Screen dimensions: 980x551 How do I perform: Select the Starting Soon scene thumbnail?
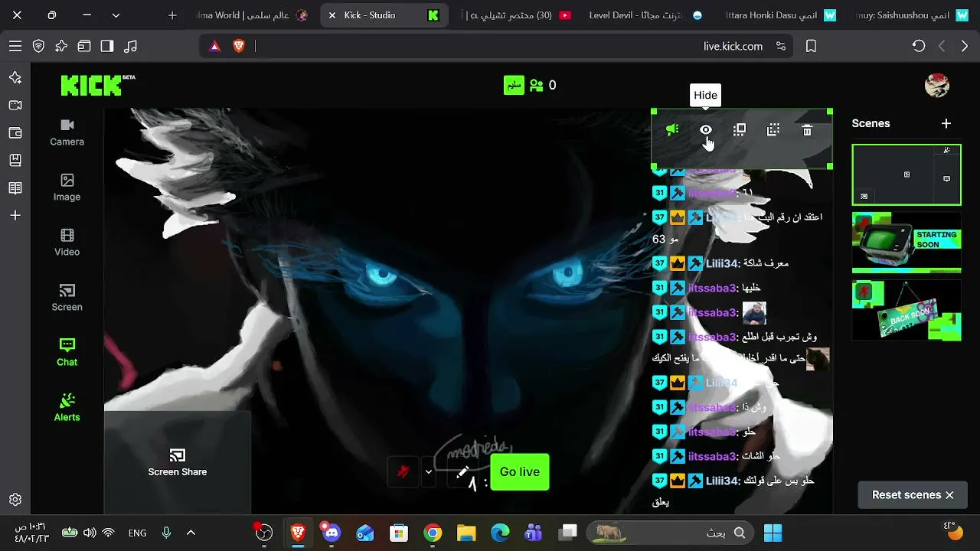[906, 243]
